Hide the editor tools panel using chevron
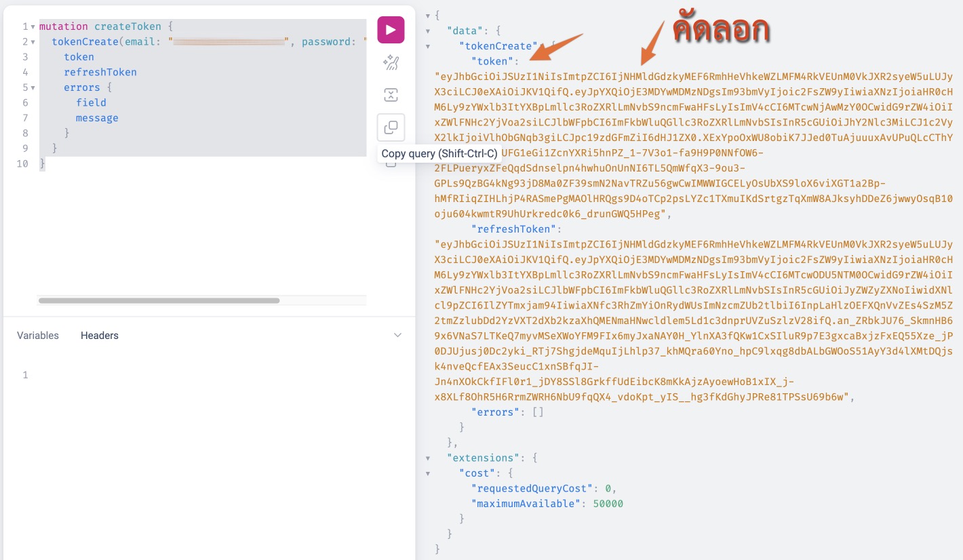This screenshot has width=963, height=560. coord(397,336)
